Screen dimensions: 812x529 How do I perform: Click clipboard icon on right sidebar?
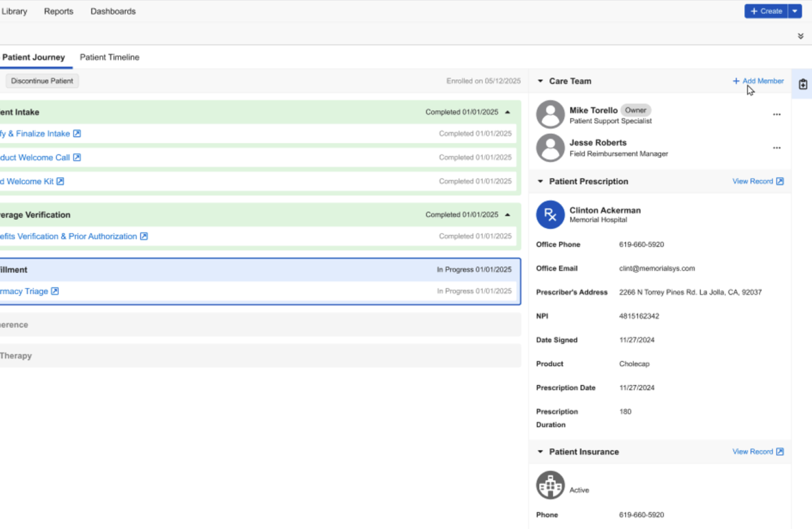(802, 84)
